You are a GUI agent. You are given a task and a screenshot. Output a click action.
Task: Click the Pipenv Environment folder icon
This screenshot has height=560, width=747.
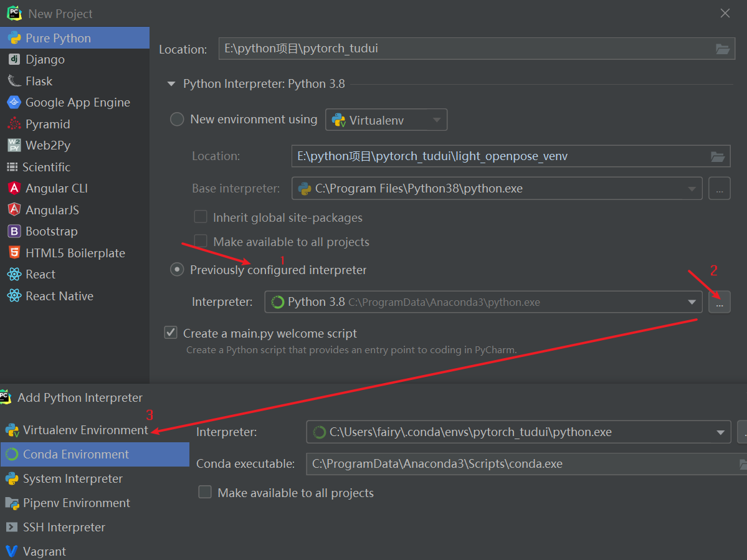click(11, 503)
